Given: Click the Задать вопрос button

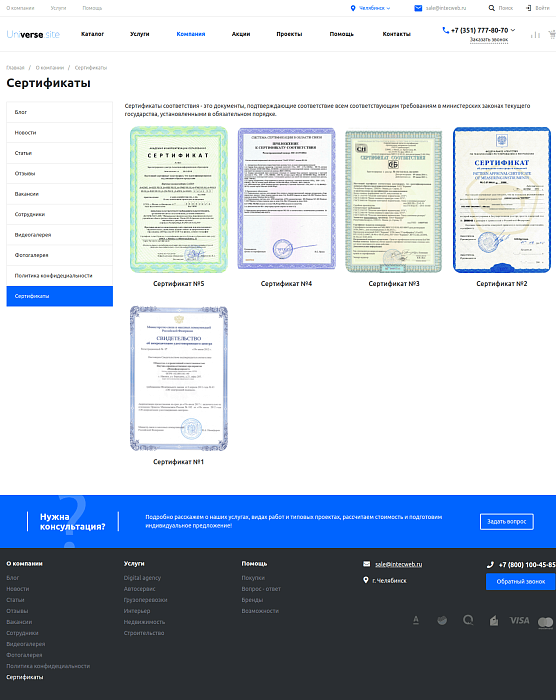Looking at the screenshot, I should (x=506, y=521).
